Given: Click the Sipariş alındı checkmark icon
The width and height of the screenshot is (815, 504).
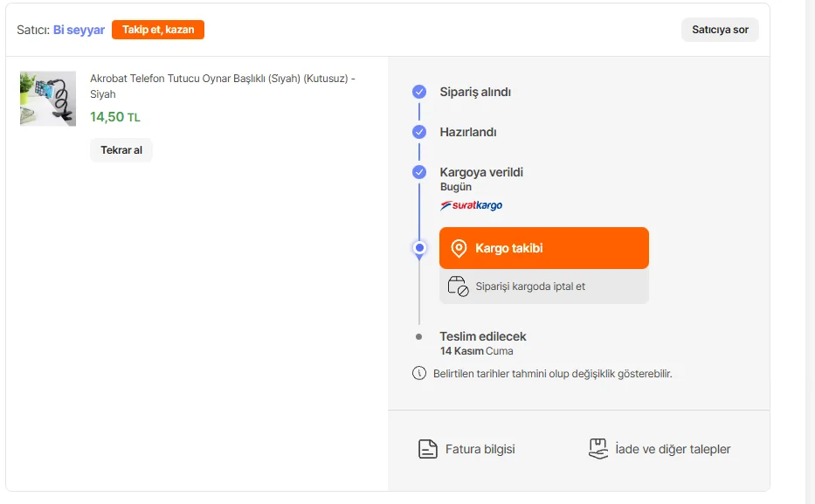Looking at the screenshot, I should [419, 92].
